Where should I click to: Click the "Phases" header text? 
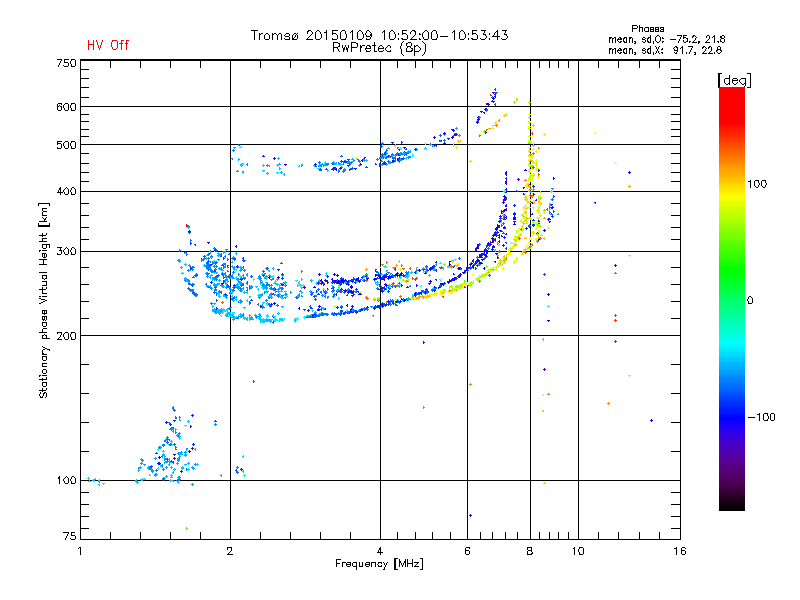pos(647,29)
